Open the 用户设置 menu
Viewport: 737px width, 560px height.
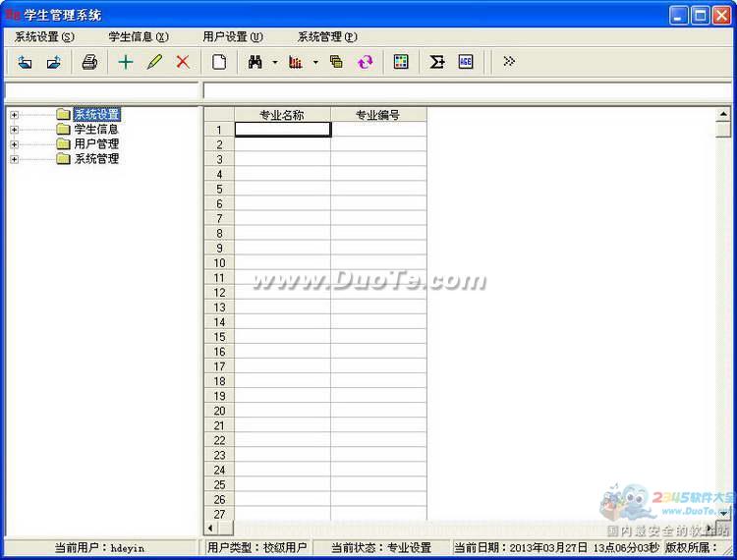click(233, 37)
